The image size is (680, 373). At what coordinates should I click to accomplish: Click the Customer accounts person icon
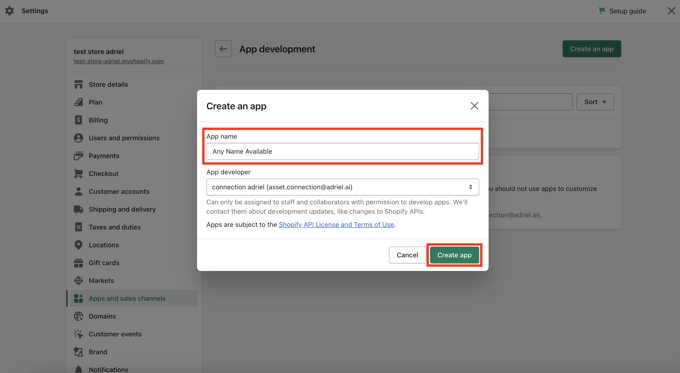point(78,191)
